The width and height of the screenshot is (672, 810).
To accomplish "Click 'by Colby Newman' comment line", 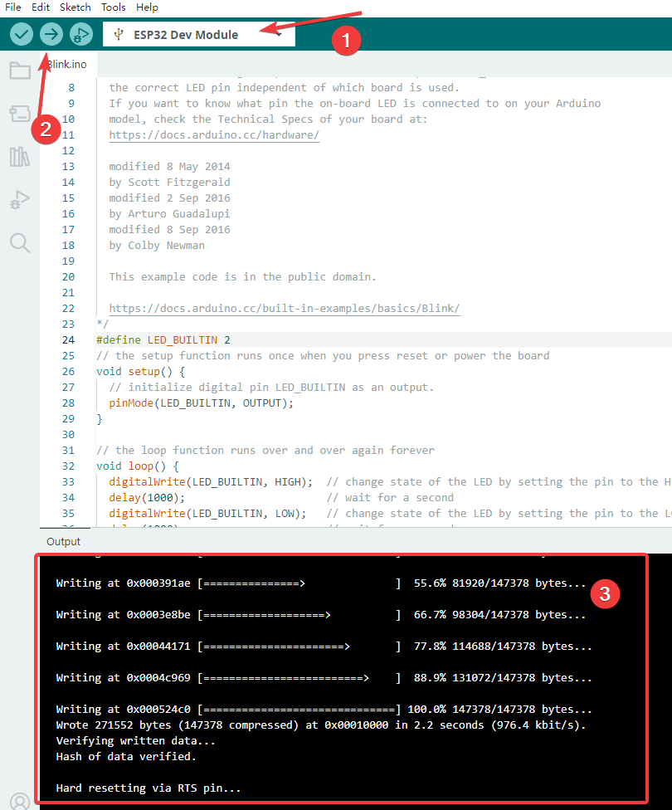I will click(157, 246).
